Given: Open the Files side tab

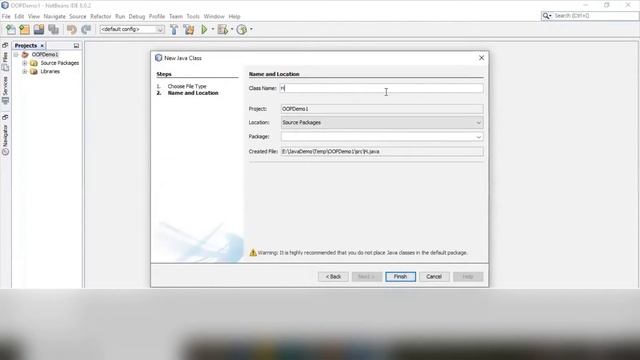Looking at the screenshot, I should pyautogui.click(x=5, y=61).
